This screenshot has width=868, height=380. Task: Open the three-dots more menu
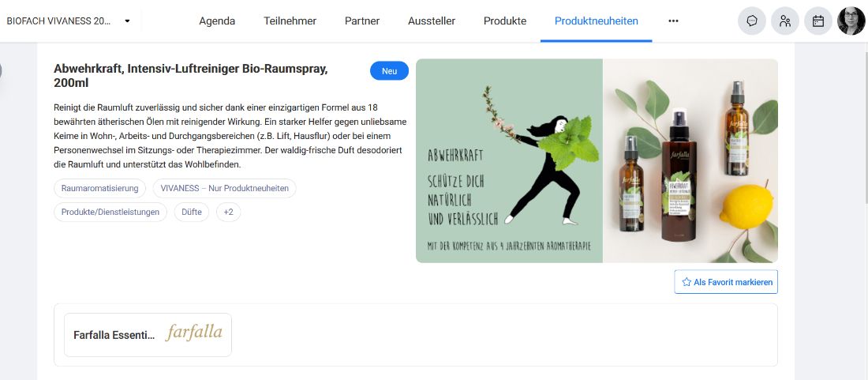click(x=673, y=21)
